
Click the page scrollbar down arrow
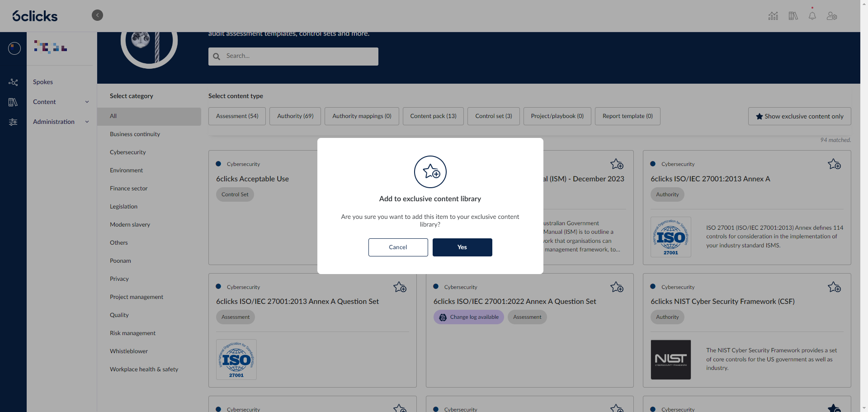(864, 408)
